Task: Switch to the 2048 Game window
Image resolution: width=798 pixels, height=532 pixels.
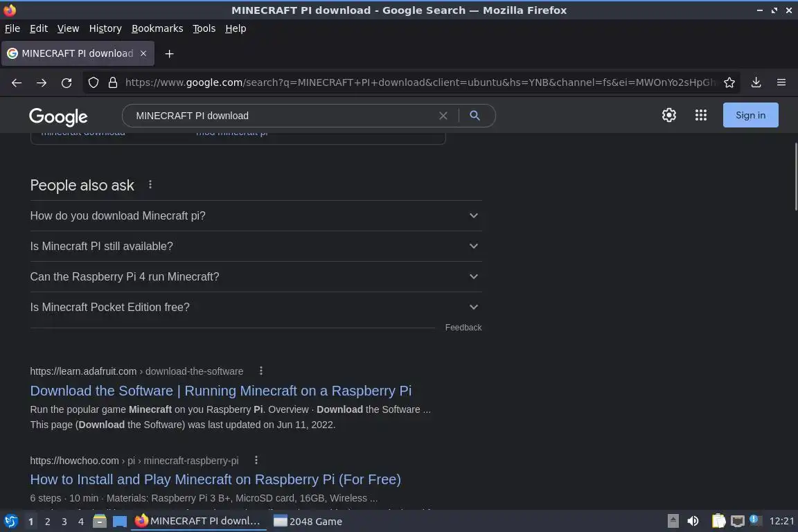Action: click(x=308, y=522)
